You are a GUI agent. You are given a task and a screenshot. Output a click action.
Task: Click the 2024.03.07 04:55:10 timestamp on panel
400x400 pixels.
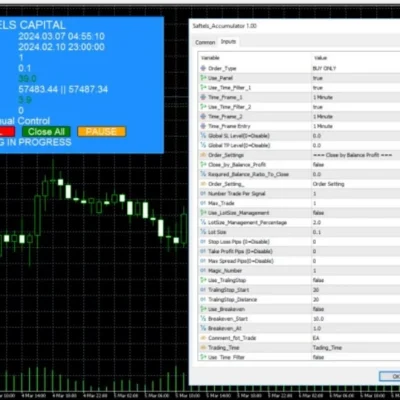(x=61, y=36)
